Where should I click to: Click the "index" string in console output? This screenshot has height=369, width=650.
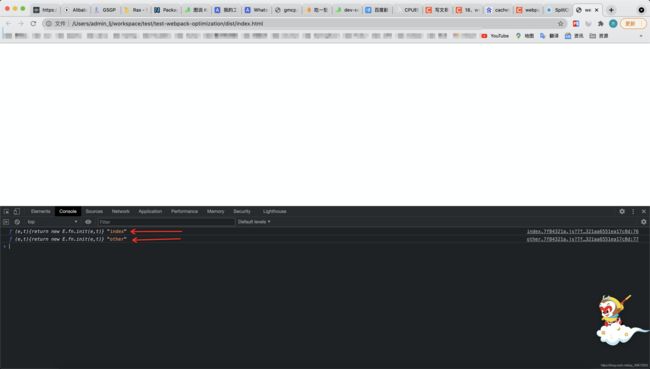117,231
